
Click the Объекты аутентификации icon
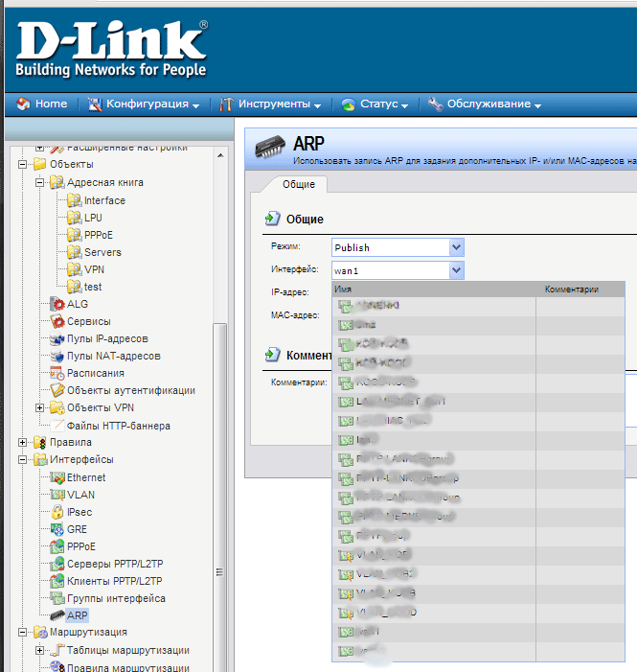point(57,390)
